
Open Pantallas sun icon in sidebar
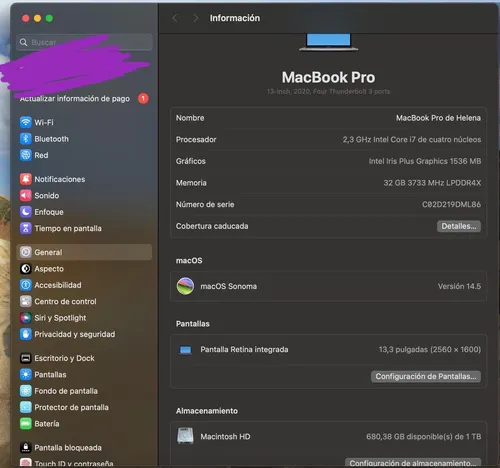(26, 374)
